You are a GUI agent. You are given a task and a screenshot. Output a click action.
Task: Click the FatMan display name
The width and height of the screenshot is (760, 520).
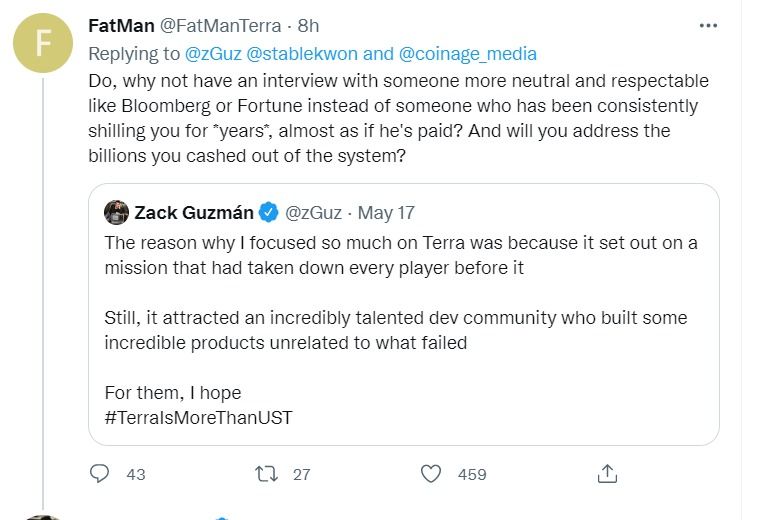coord(121,25)
